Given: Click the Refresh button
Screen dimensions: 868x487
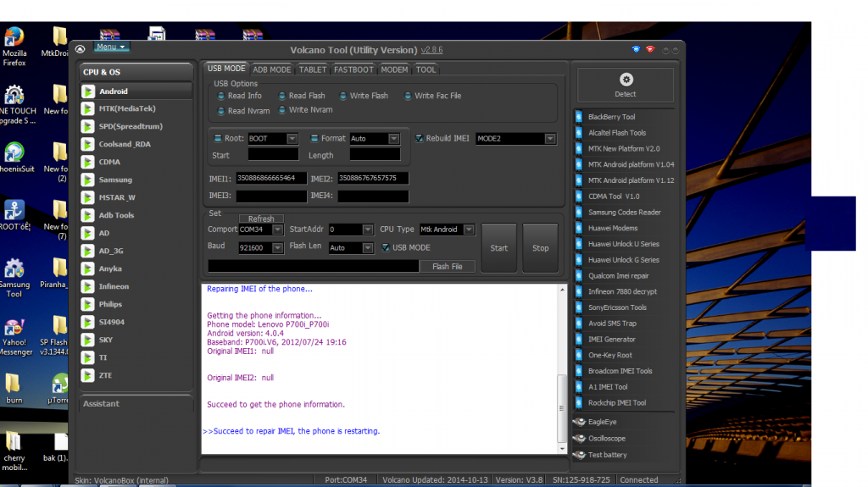Looking at the screenshot, I should tap(261, 219).
